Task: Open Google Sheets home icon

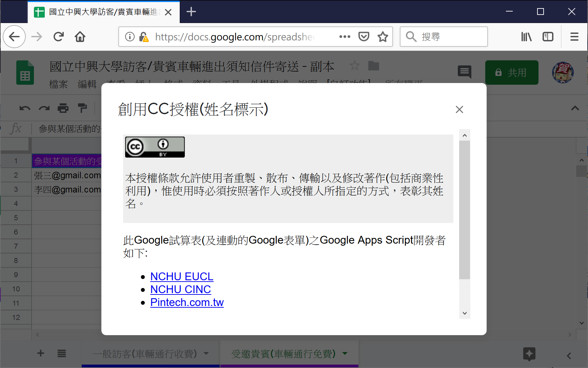Action: 25,73
